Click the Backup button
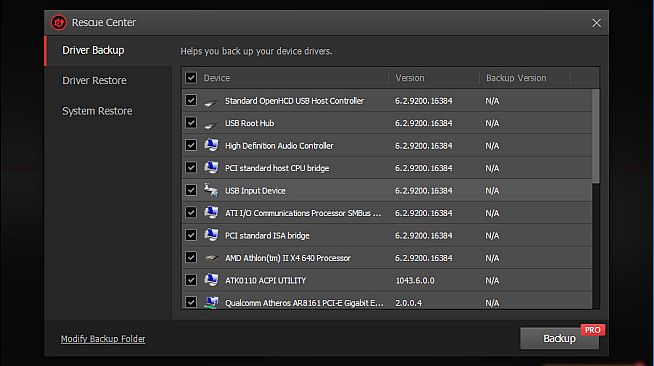Viewport: 654px width, 366px height. click(x=559, y=338)
